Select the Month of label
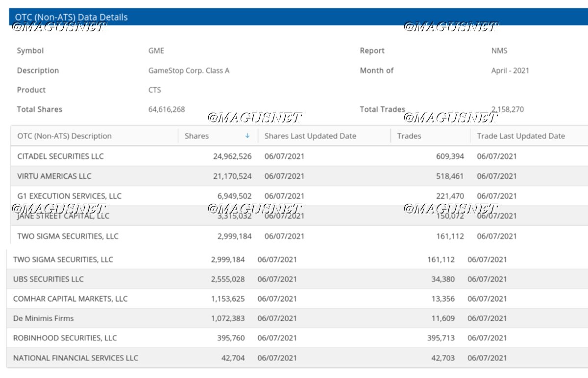The height and width of the screenshot is (378, 588). (x=377, y=71)
